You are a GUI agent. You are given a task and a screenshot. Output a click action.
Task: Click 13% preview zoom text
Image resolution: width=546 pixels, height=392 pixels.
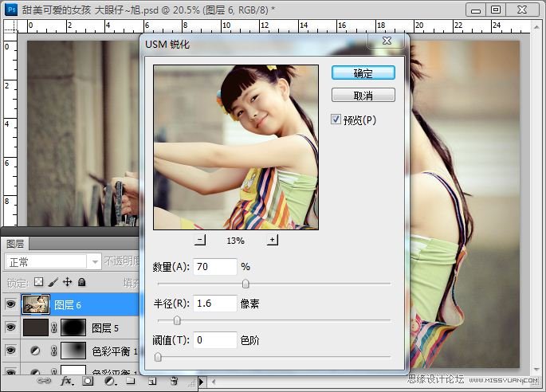coord(235,241)
